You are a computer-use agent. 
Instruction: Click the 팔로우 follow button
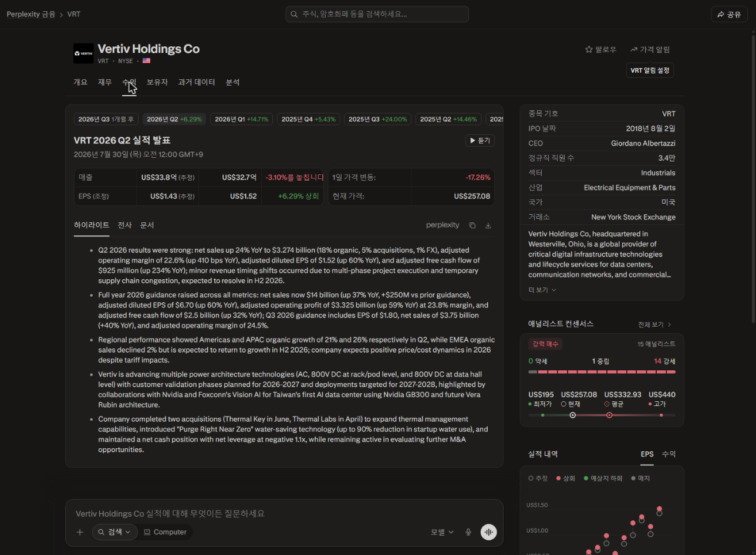point(600,50)
